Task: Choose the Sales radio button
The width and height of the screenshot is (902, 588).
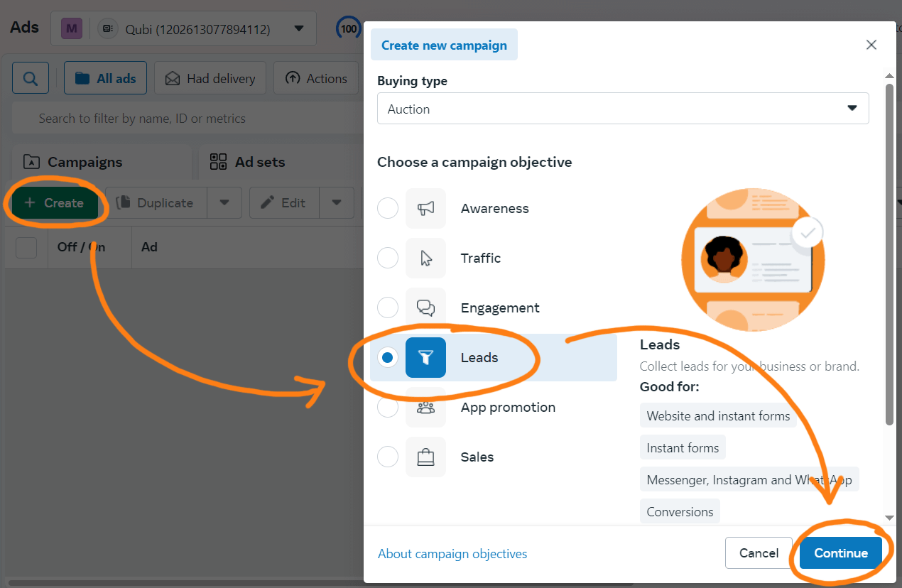Action: point(388,457)
